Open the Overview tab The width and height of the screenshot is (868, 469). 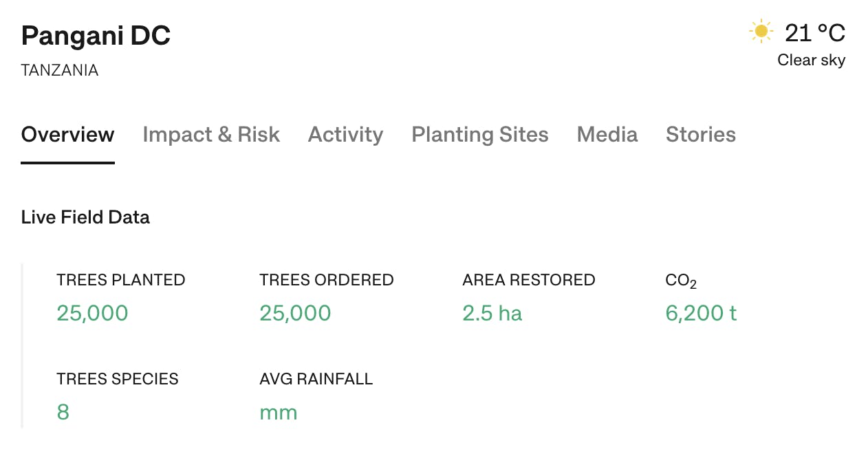click(x=67, y=135)
